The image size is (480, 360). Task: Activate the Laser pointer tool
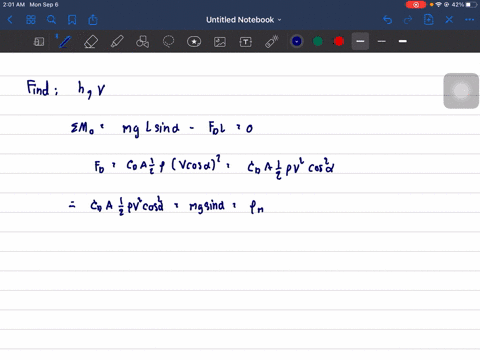(x=272, y=42)
